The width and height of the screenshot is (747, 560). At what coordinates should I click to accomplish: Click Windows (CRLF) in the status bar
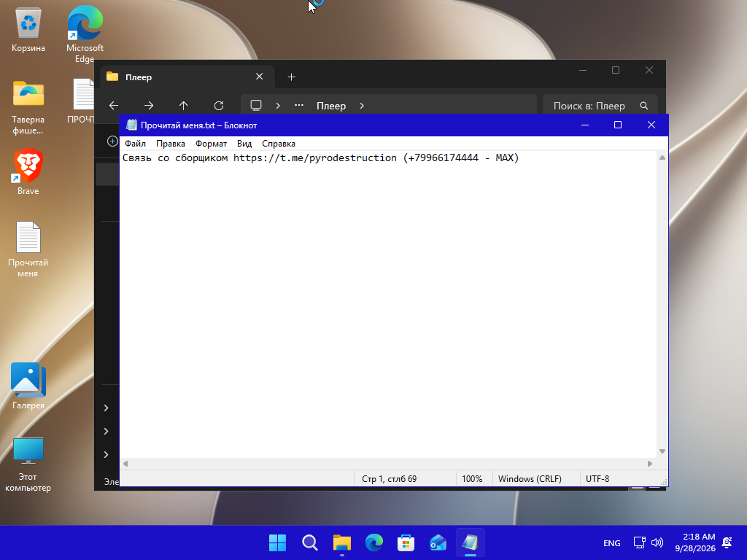pos(530,479)
